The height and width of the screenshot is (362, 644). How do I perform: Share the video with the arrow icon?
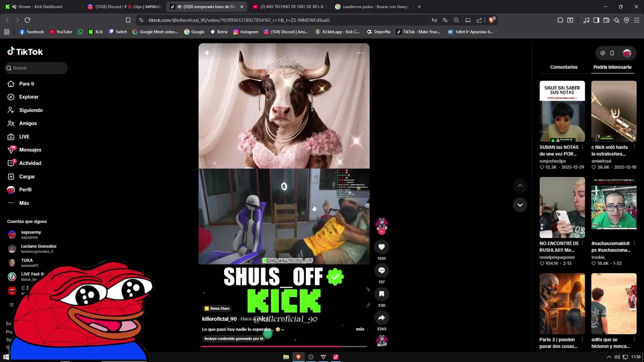coord(381,318)
